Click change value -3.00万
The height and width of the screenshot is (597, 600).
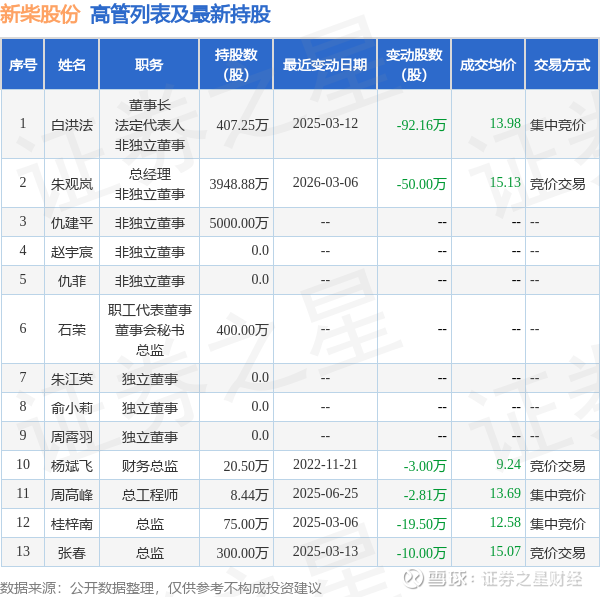[425, 466]
